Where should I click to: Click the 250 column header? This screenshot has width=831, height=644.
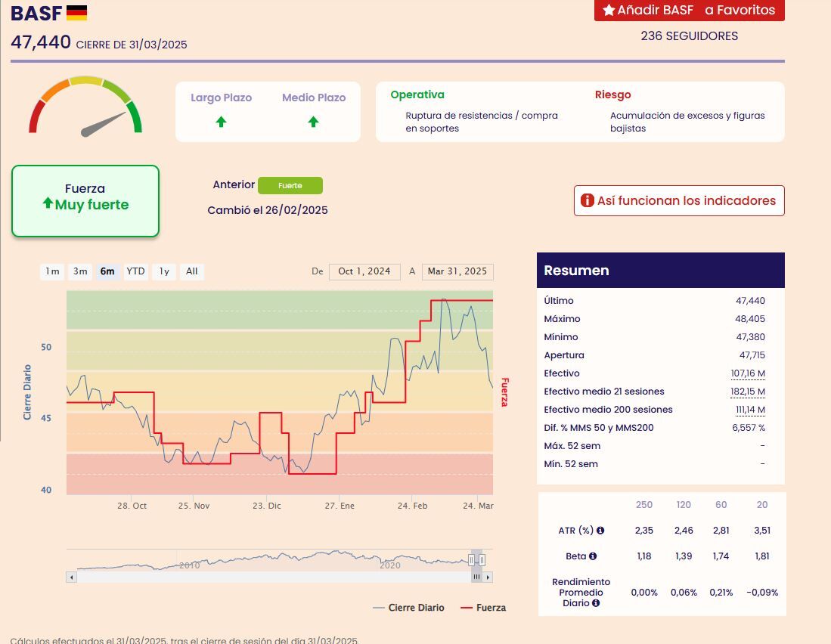(x=644, y=505)
